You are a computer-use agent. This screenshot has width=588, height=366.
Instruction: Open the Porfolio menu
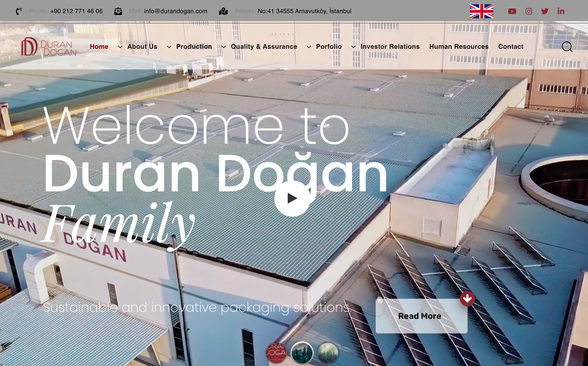329,46
